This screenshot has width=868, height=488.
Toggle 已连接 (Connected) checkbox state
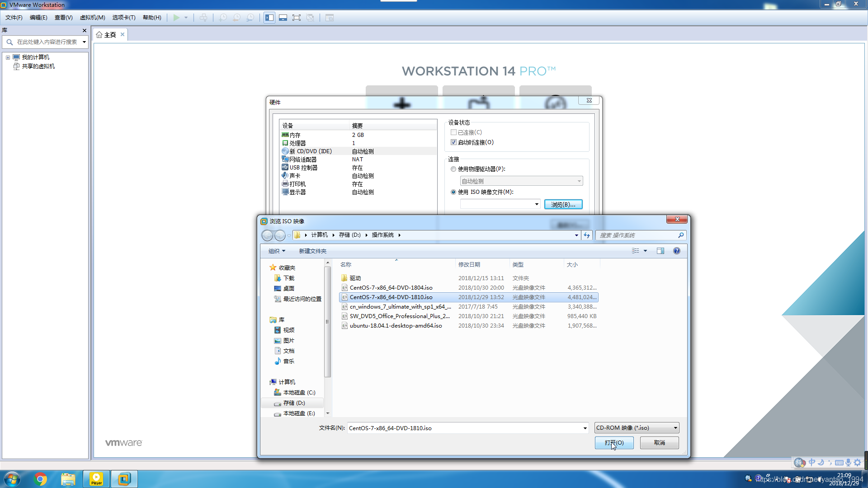[x=454, y=132]
